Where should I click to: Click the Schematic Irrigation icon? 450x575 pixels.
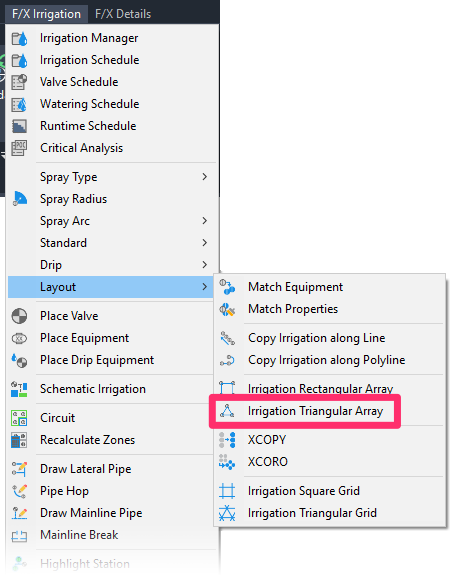pos(19,389)
